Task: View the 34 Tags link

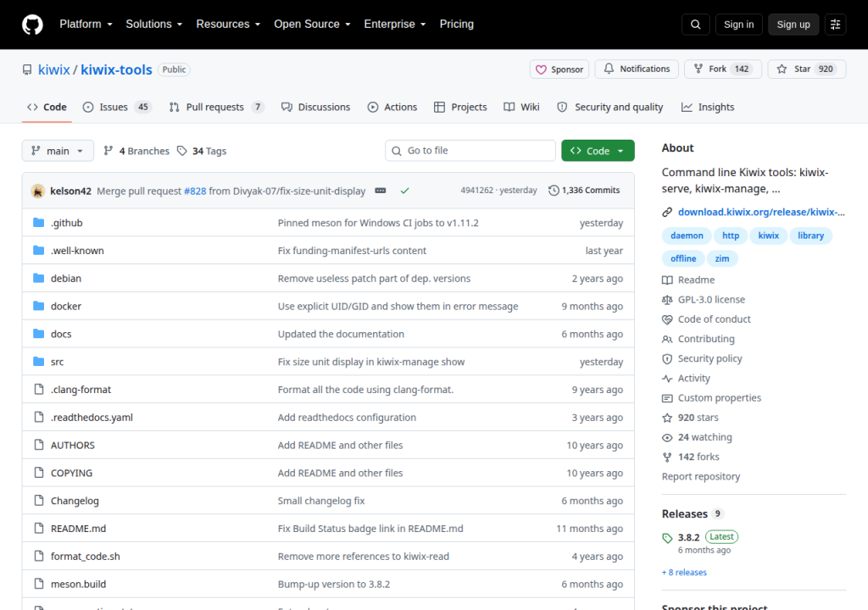Action: coord(202,151)
